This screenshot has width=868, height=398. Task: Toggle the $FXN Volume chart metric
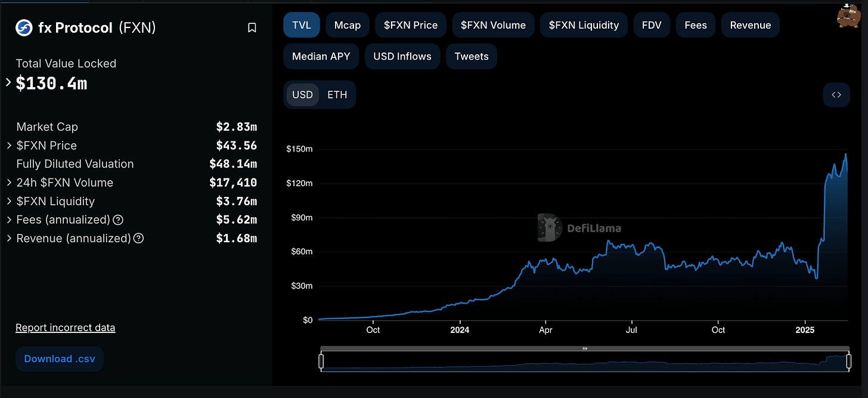(x=494, y=25)
